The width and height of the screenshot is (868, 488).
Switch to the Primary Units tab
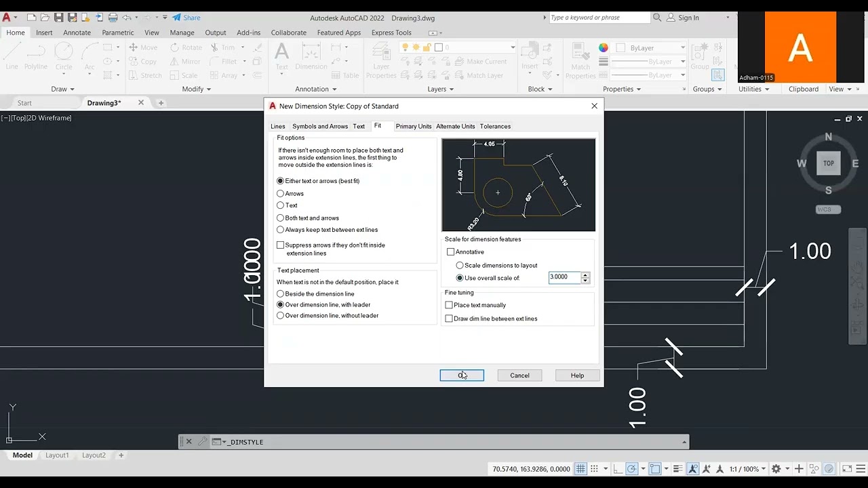point(414,127)
